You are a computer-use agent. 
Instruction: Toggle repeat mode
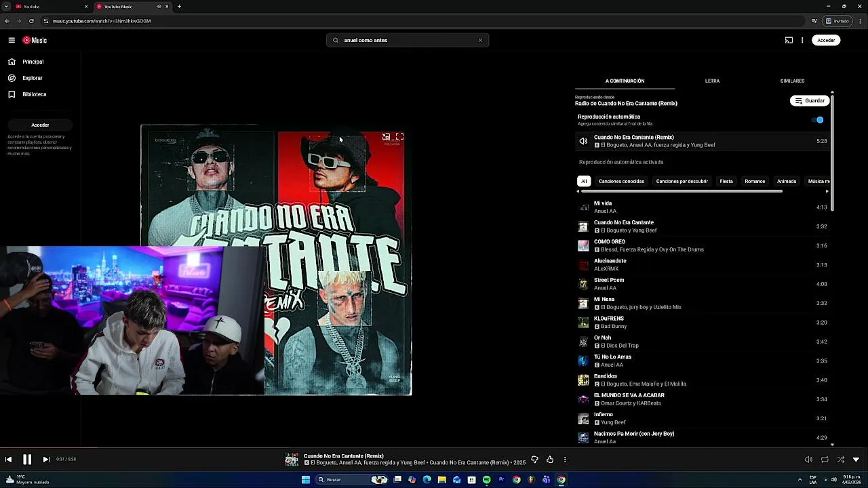(x=825, y=460)
